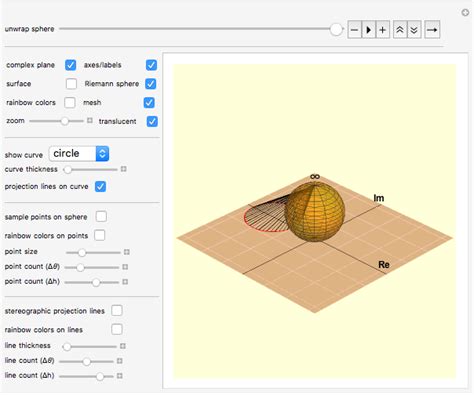
Task: Enable the rainbow colors checkbox
Action: coord(70,102)
